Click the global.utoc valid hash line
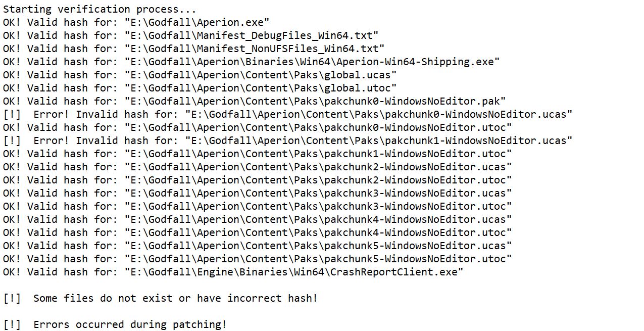The image size is (644, 331). (x=200, y=88)
